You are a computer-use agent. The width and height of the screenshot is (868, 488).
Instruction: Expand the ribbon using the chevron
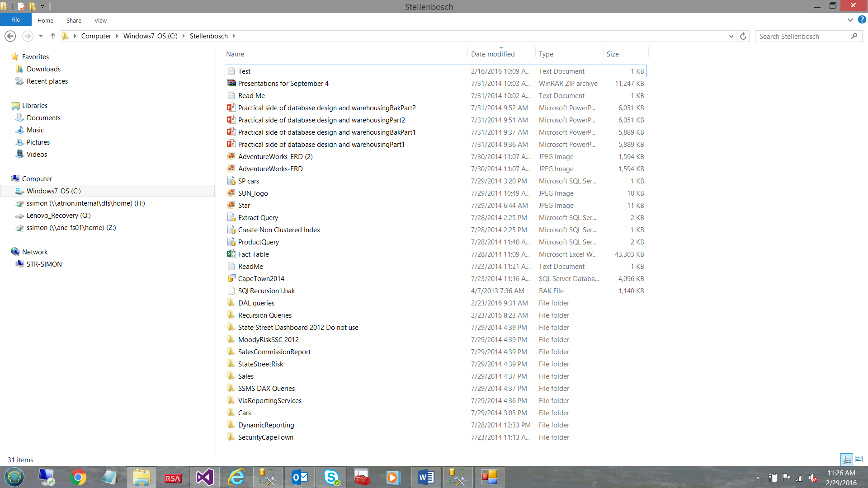click(850, 20)
